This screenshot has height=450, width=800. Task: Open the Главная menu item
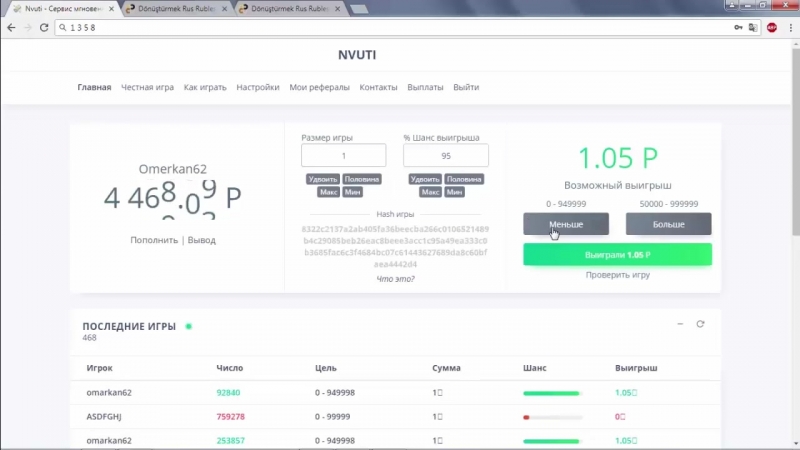pyautogui.click(x=94, y=87)
